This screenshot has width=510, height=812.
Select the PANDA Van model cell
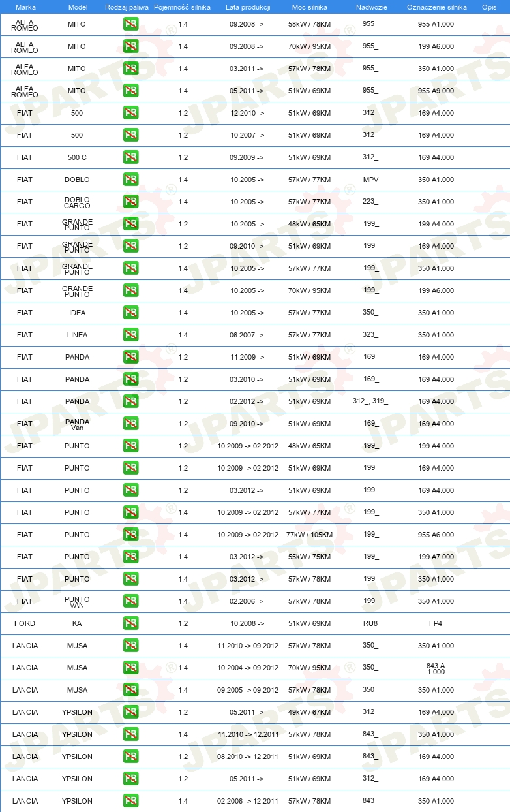point(77,424)
